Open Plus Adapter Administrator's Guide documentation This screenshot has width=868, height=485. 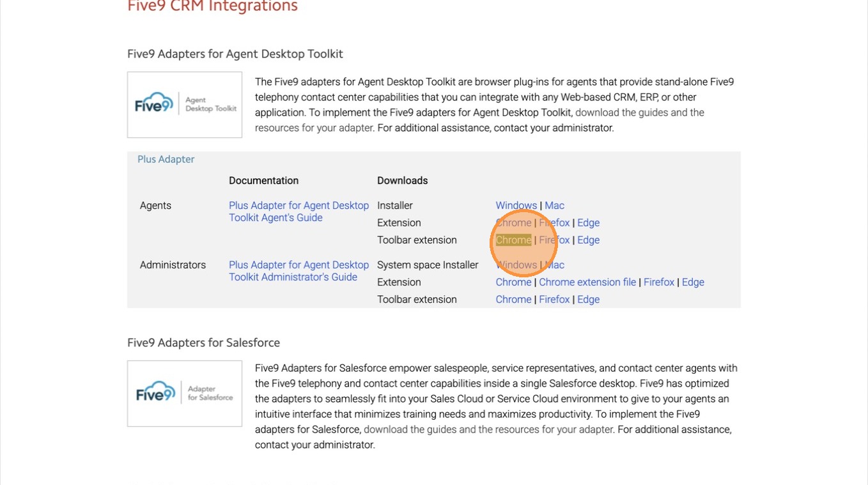(x=298, y=271)
